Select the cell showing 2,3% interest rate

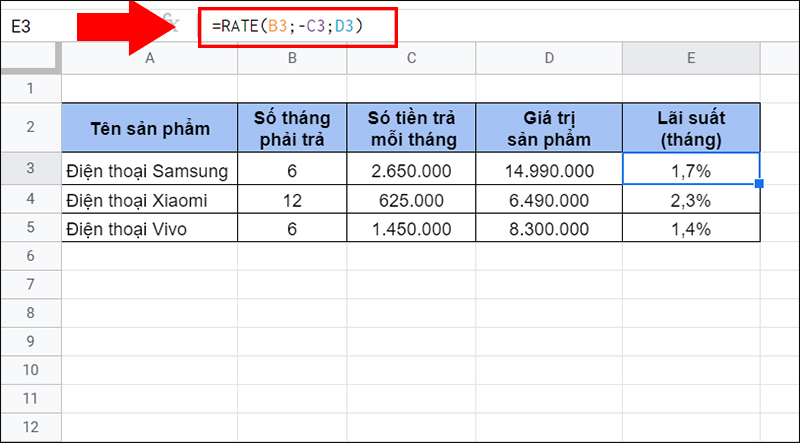[x=690, y=200]
